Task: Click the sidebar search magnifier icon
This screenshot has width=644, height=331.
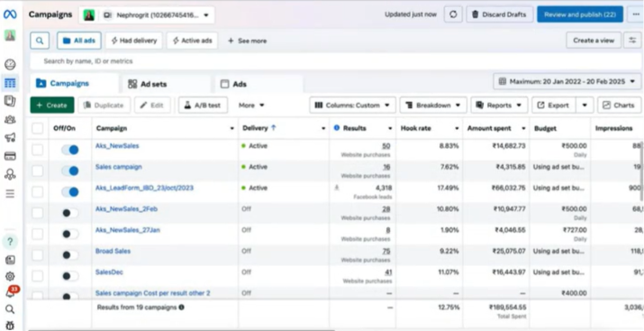Action: [10, 309]
